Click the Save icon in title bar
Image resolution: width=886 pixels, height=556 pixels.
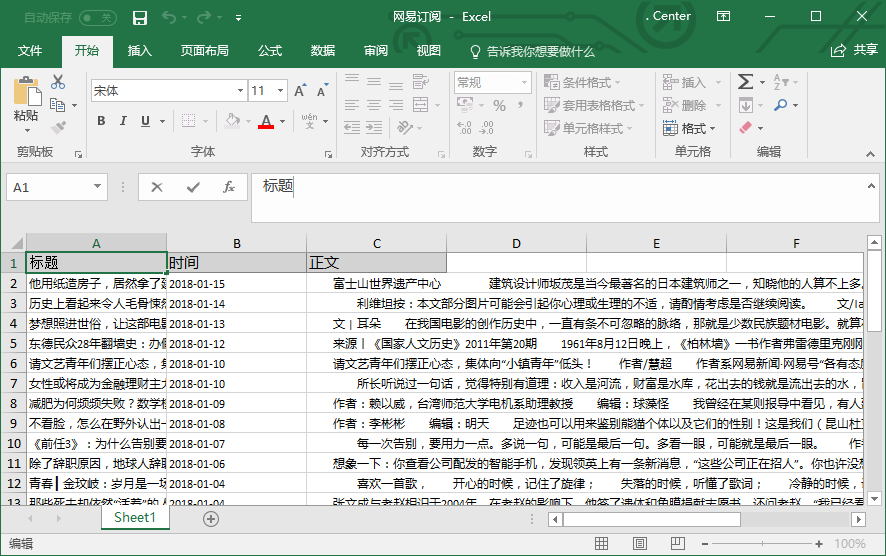tap(140, 18)
